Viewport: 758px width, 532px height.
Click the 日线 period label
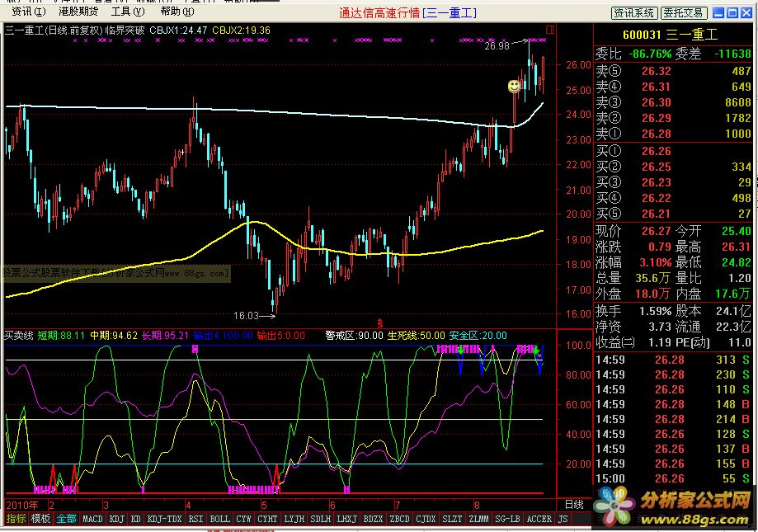(574, 505)
